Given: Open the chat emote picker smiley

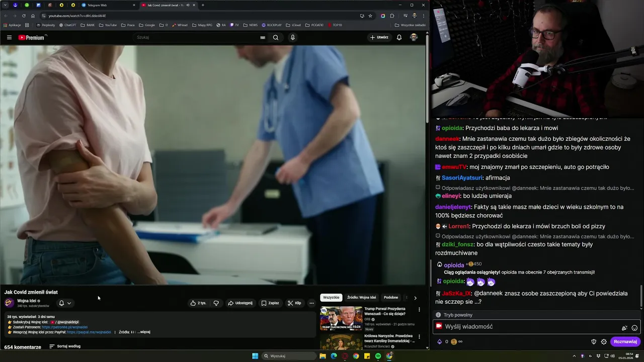Looking at the screenshot, I should pos(634,328).
